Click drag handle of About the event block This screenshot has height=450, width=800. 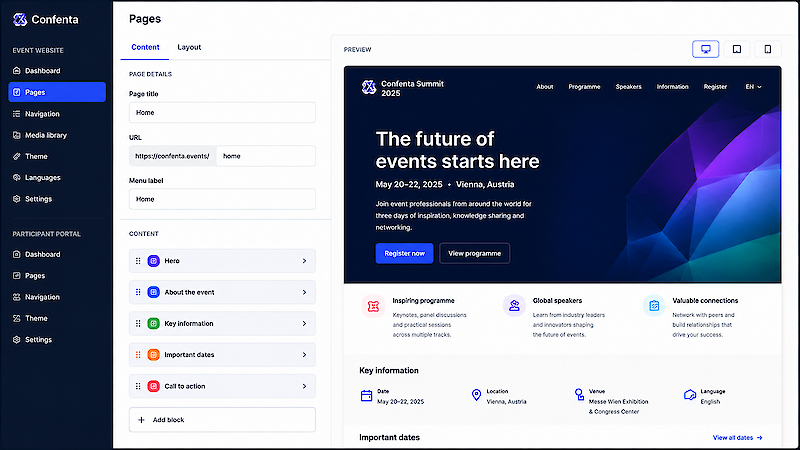point(138,292)
